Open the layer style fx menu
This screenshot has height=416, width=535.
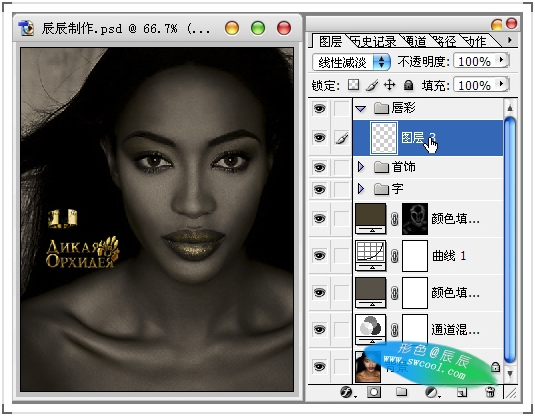point(347,392)
